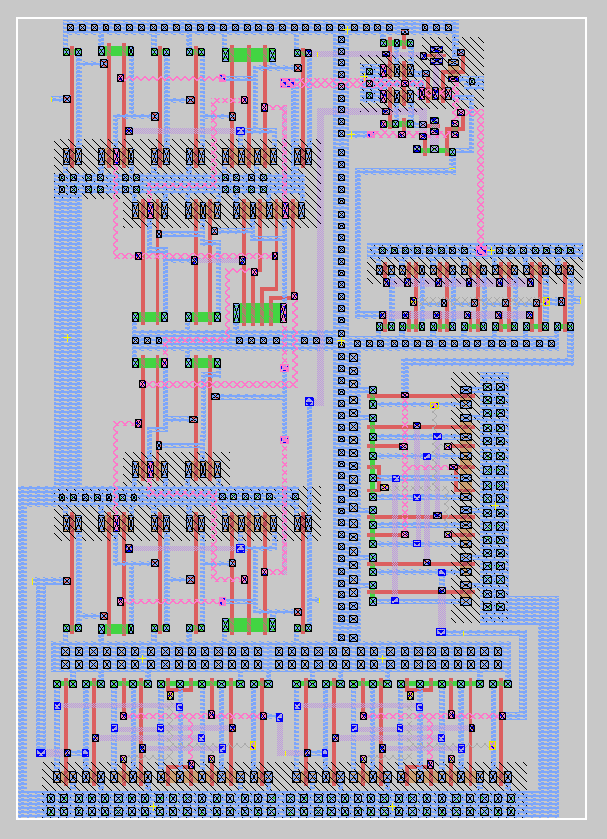
Task: Click the wide green block in the lower-left cell
Action: click(249, 625)
